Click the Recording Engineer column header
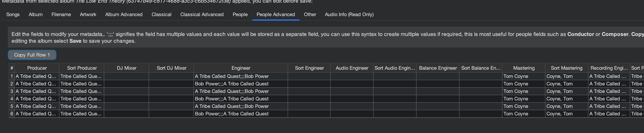This screenshot has height=133, width=644. (x=609, y=68)
